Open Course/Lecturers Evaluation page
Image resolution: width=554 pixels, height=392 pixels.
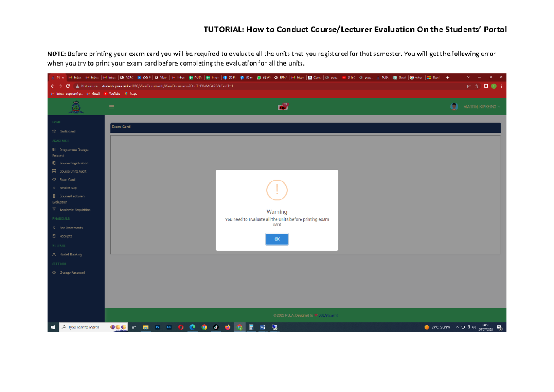(72, 196)
